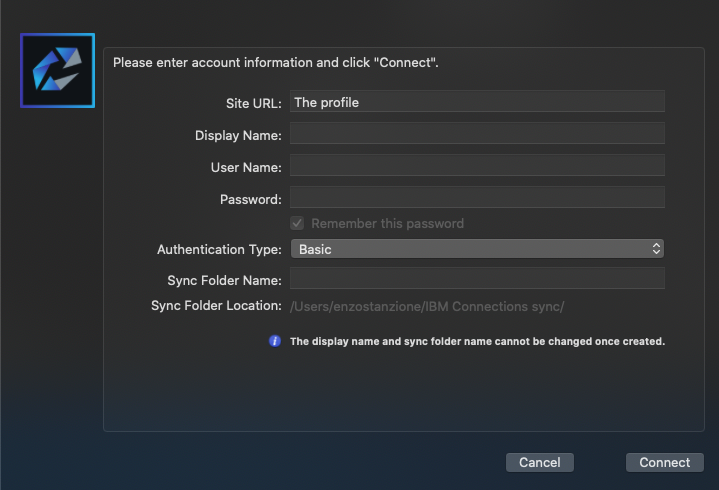Open the Authentication Type dropdown showing Basic

[476, 249]
